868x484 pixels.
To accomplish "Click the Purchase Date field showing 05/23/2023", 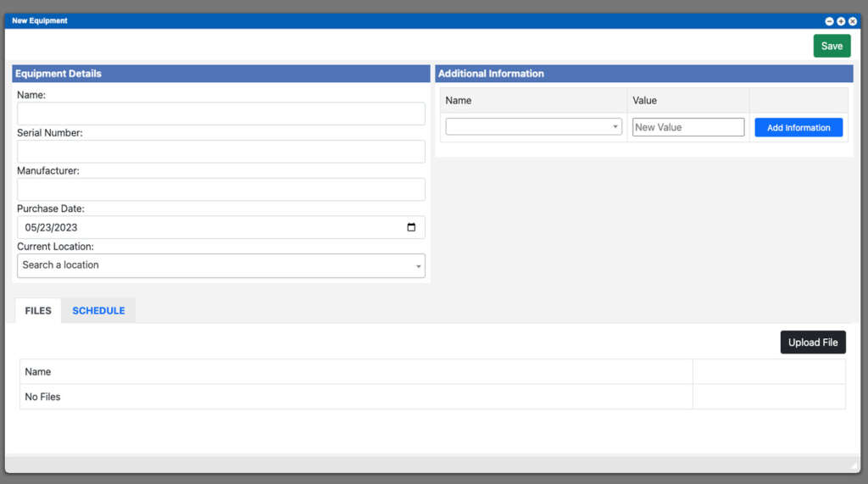I will tap(221, 227).
